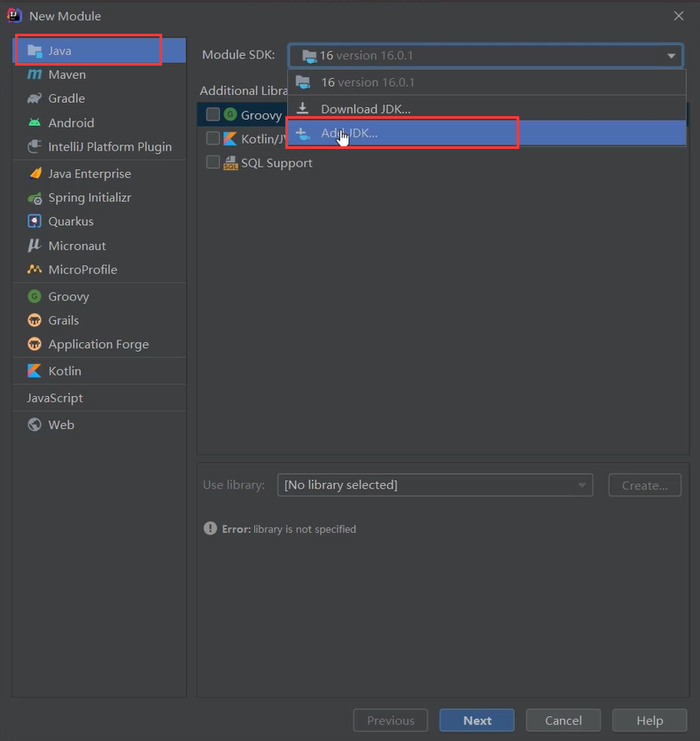Image resolution: width=700 pixels, height=741 pixels.
Task: Click the Quarkus module icon
Action: [35, 222]
